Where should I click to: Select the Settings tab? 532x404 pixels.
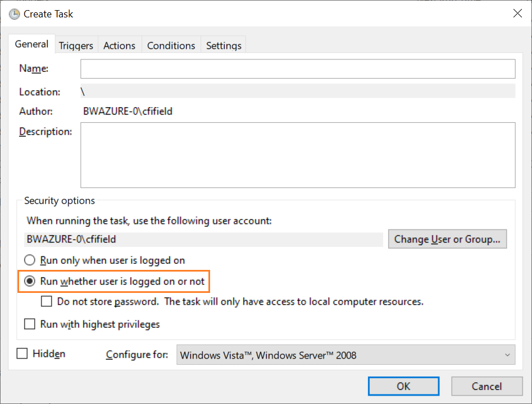[x=224, y=45]
